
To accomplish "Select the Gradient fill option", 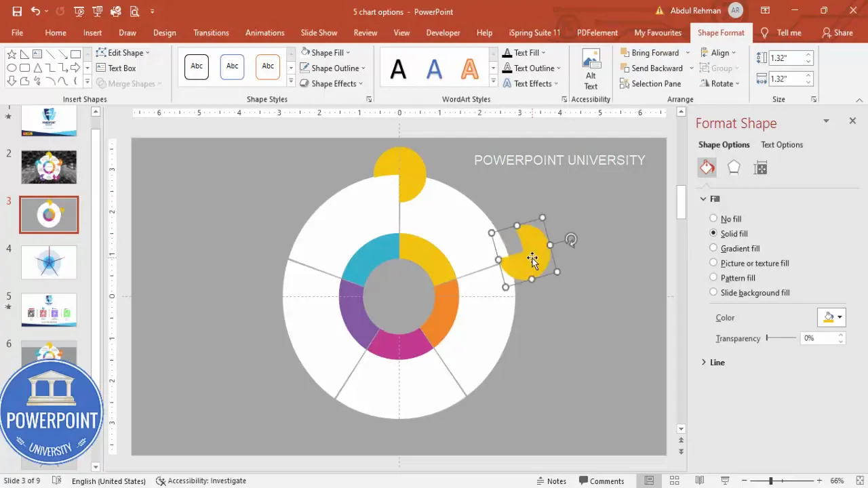I will point(734,249).
